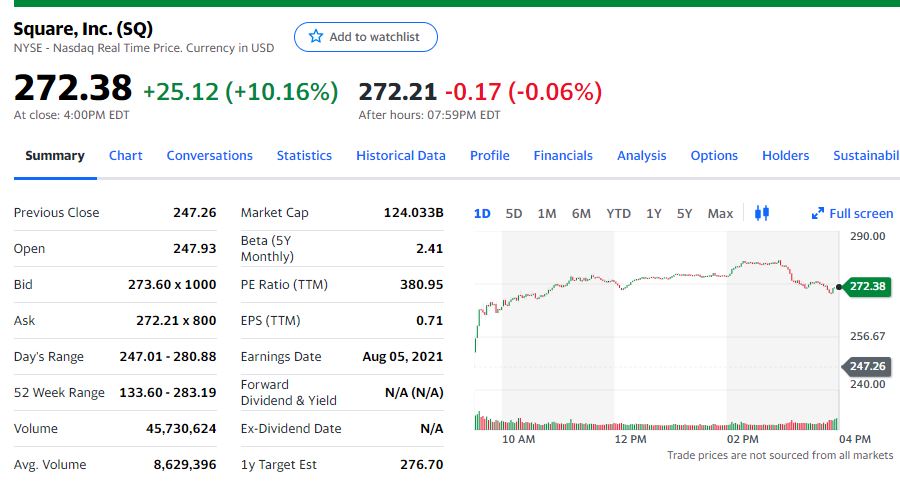
Task: Open the Chart tab
Action: tap(125, 155)
